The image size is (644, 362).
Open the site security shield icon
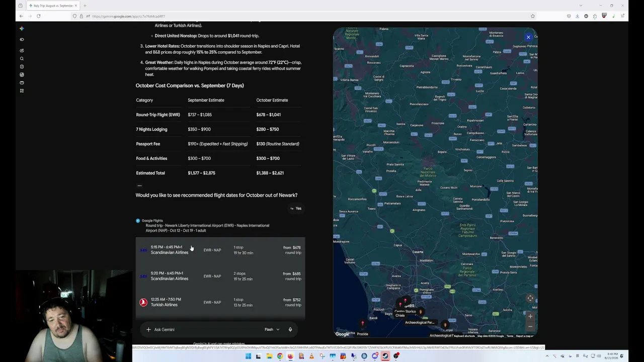(74, 16)
